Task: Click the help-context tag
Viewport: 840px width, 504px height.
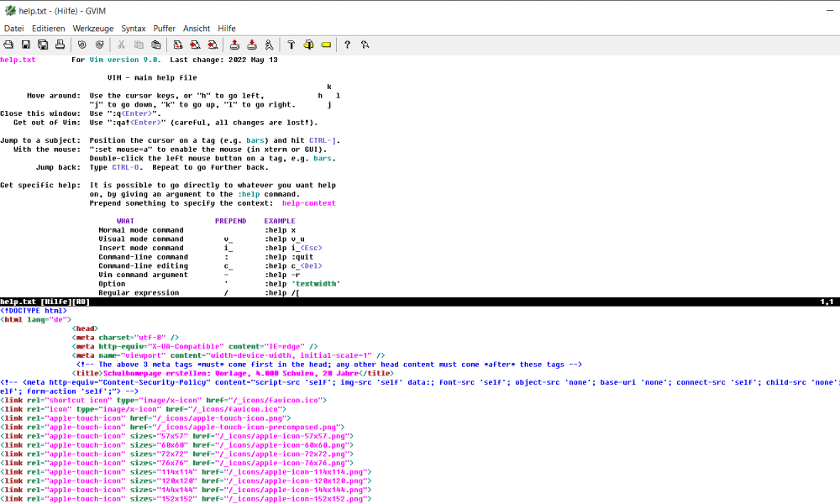Action: [x=309, y=203]
